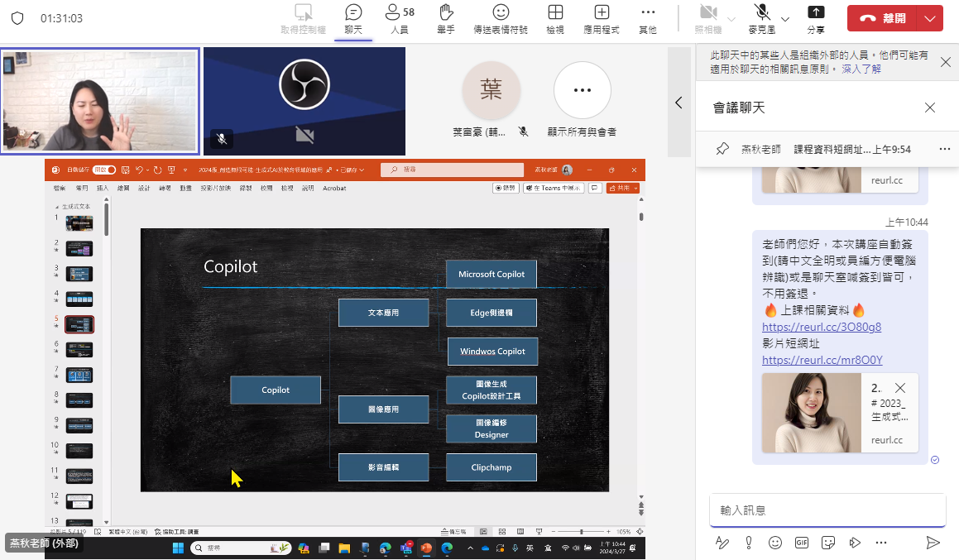This screenshot has width=959, height=560.
Task: Click the 備忘稿 notes button in status bar
Action: click(x=453, y=532)
